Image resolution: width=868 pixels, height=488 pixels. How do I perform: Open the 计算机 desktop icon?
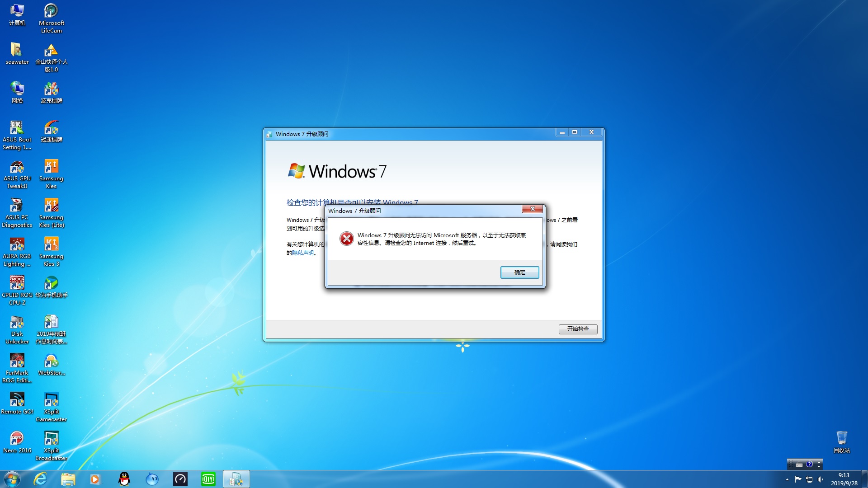(17, 14)
